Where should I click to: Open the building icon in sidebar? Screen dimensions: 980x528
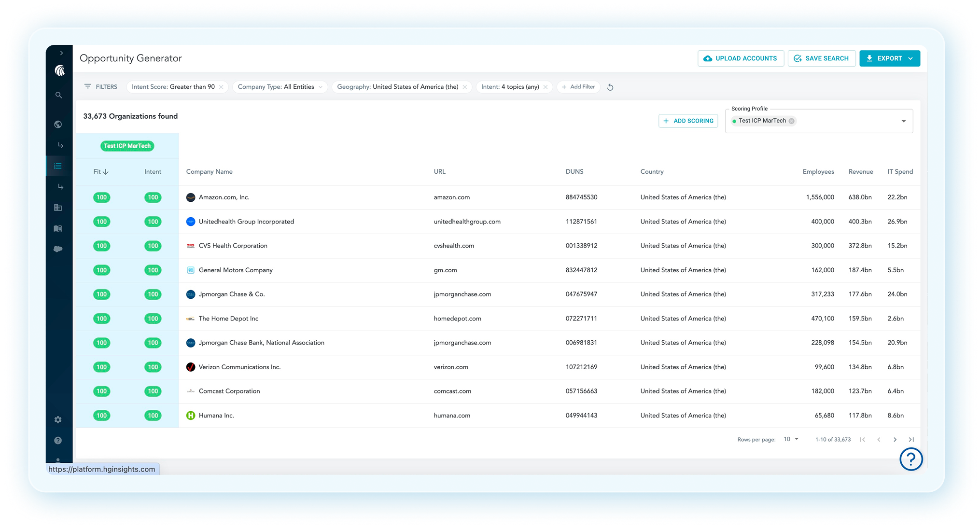point(58,208)
